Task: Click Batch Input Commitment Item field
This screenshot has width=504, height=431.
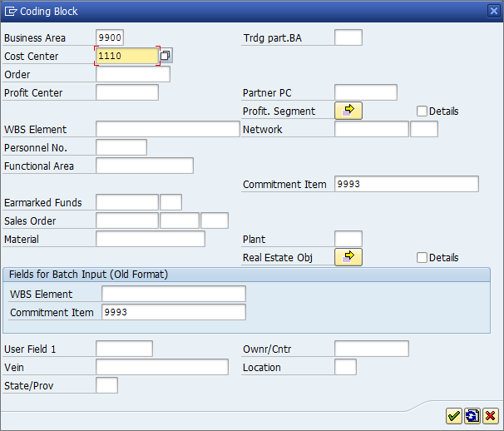Action: click(x=174, y=312)
